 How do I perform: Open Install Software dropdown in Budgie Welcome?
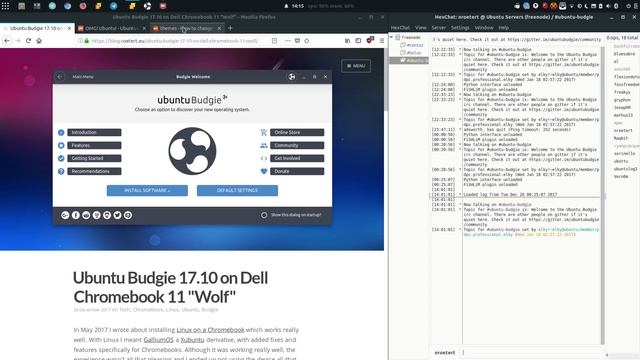tap(147, 190)
